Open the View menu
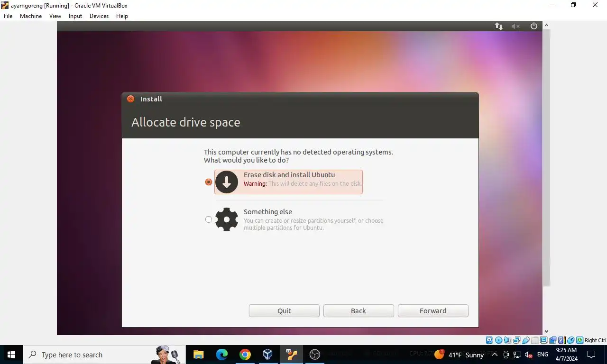 (55, 16)
